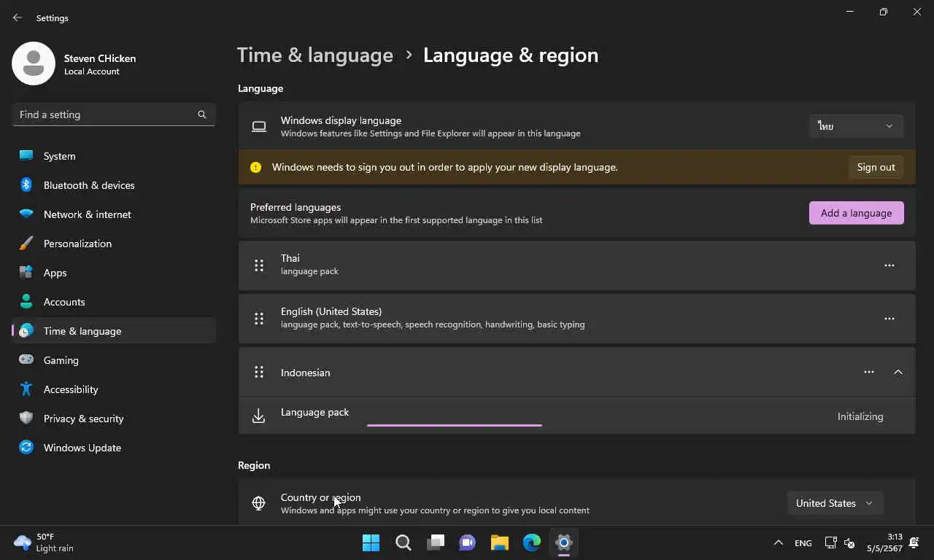934x560 pixels.
Task: Open the notification bell in taskbar
Action: coord(914,542)
